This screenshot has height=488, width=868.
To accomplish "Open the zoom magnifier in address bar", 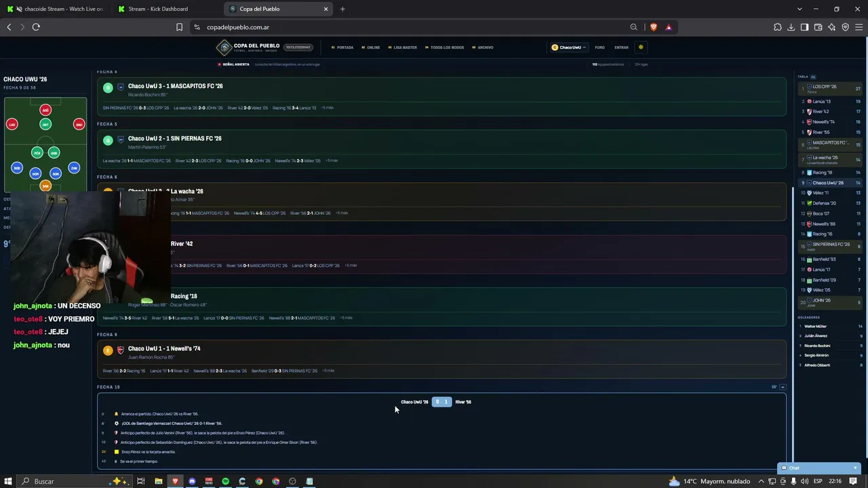I will coord(633,27).
